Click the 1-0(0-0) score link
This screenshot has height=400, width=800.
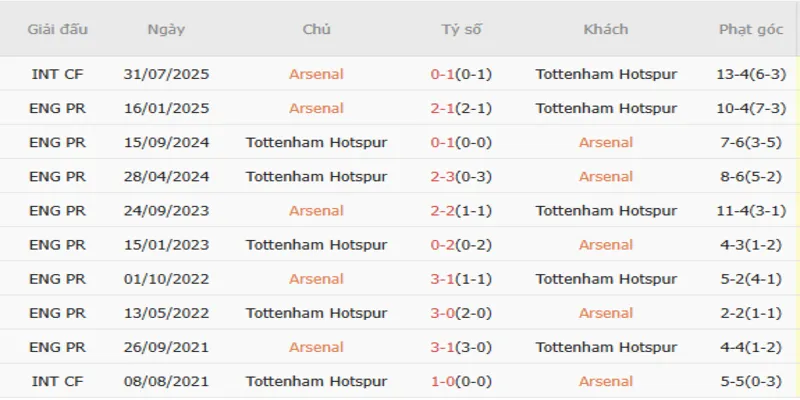[x=461, y=380]
